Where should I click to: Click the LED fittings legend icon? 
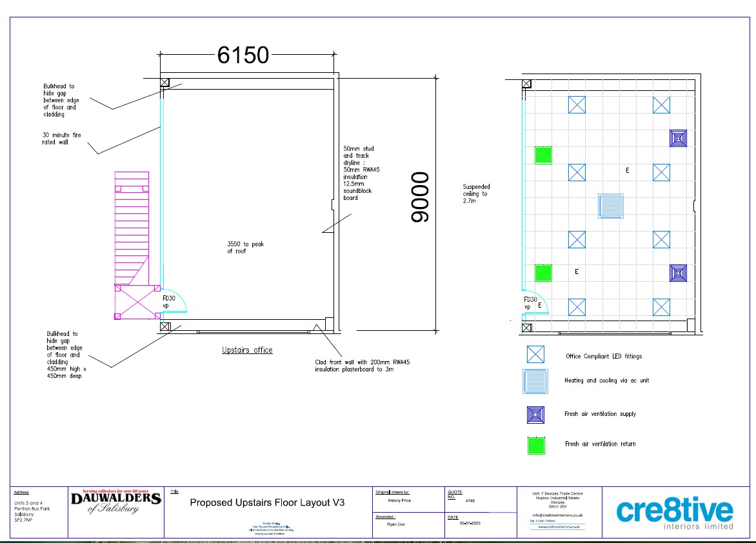point(535,355)
